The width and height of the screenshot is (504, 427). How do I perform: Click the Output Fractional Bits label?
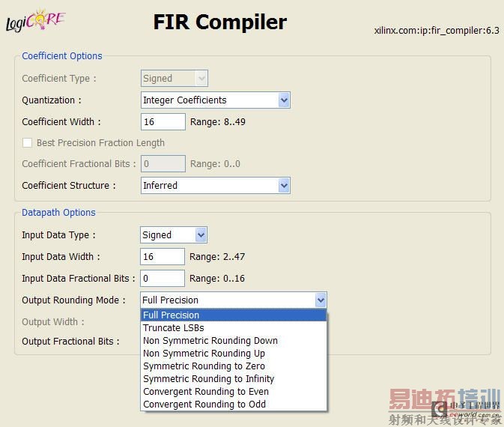pos(70,341)
